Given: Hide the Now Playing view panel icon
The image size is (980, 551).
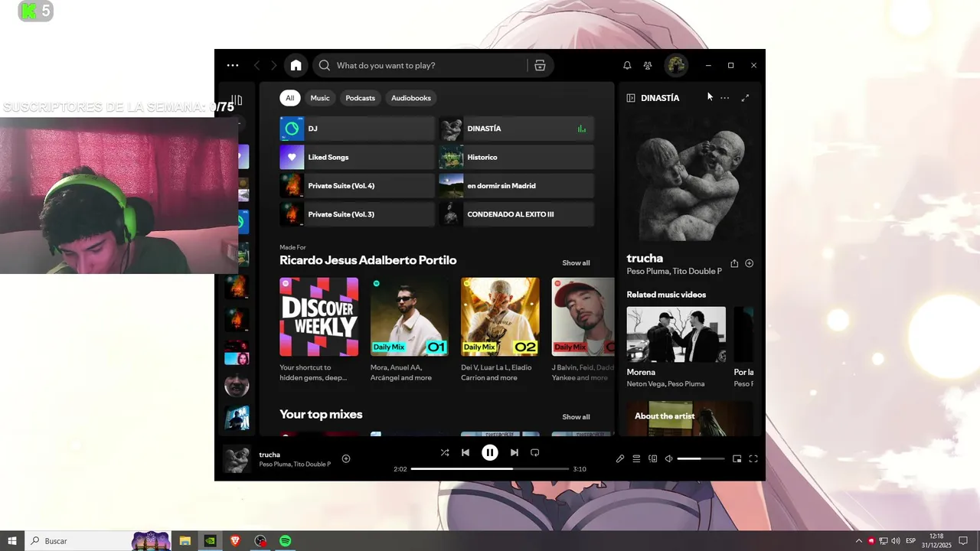Looking at the screenshot, I should tap(631, 98).
